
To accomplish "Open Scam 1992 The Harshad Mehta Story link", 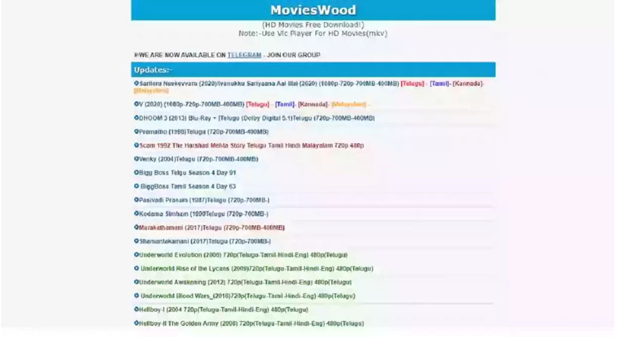I will point(252,145).
